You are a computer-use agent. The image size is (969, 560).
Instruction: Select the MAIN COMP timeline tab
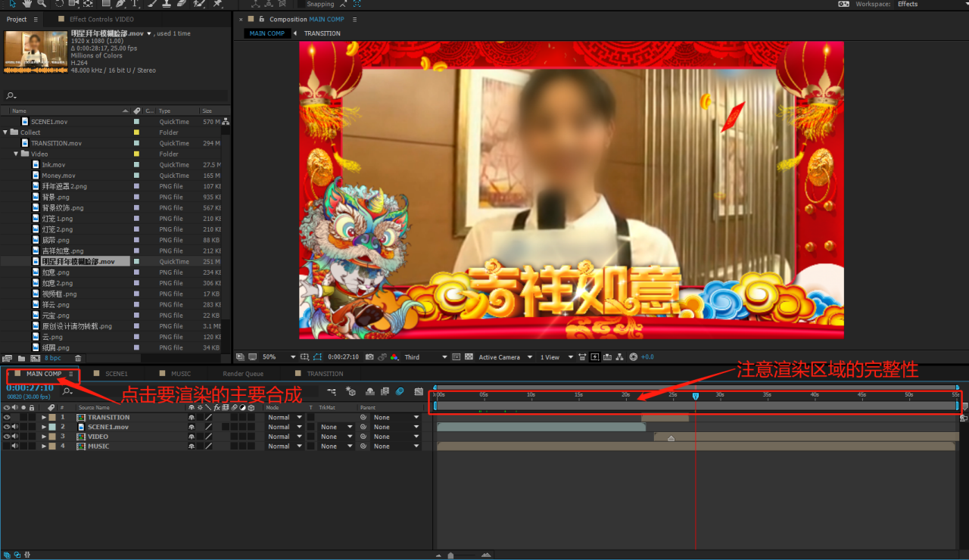point(44,374)
